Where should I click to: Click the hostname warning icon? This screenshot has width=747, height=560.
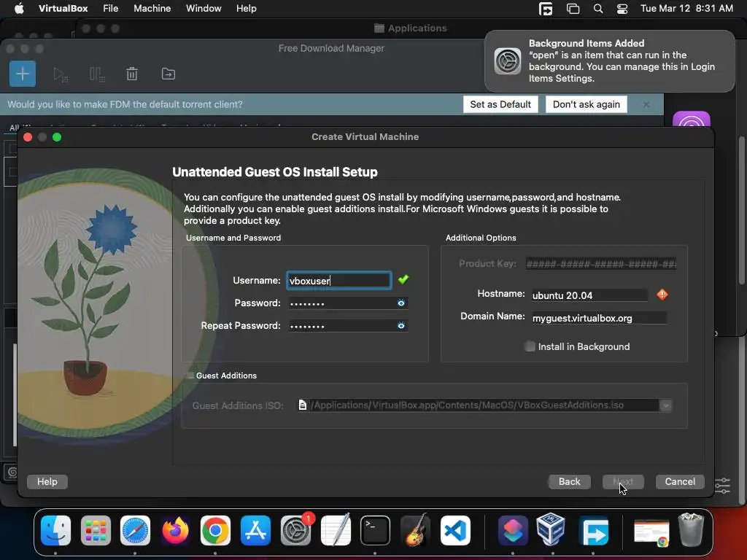tap(662, 295)
